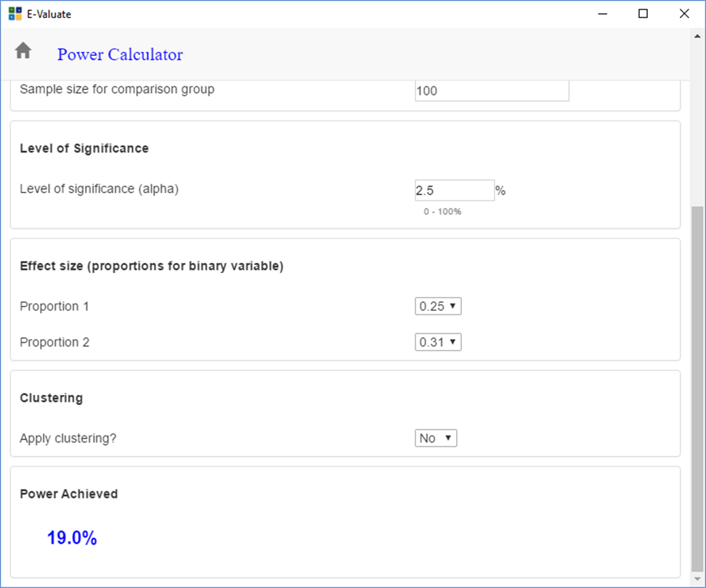Expand the Apply clustering dropdown

436,438
